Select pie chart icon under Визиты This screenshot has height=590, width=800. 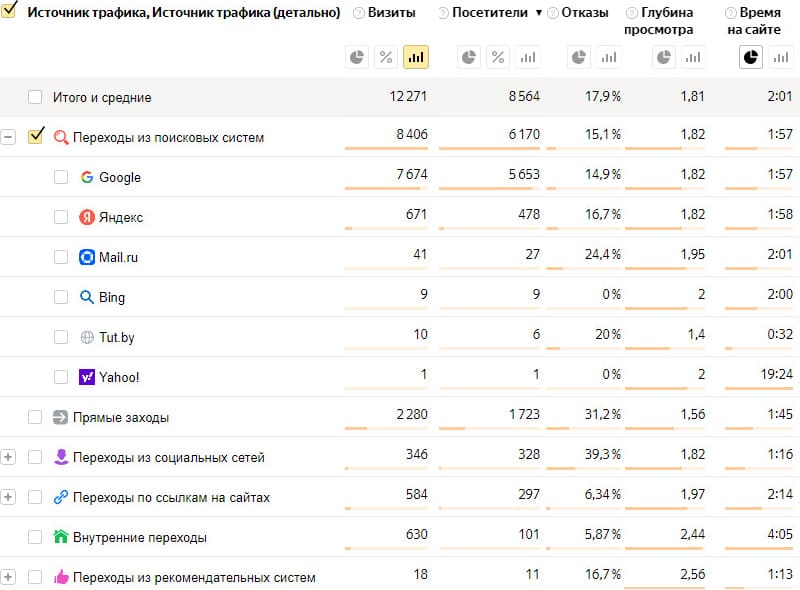357,57
